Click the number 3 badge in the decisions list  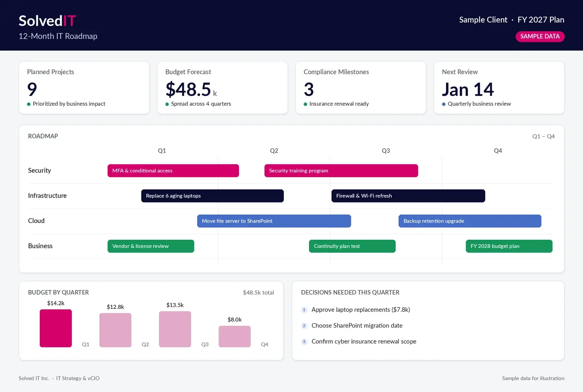click(x=304, y=342)
